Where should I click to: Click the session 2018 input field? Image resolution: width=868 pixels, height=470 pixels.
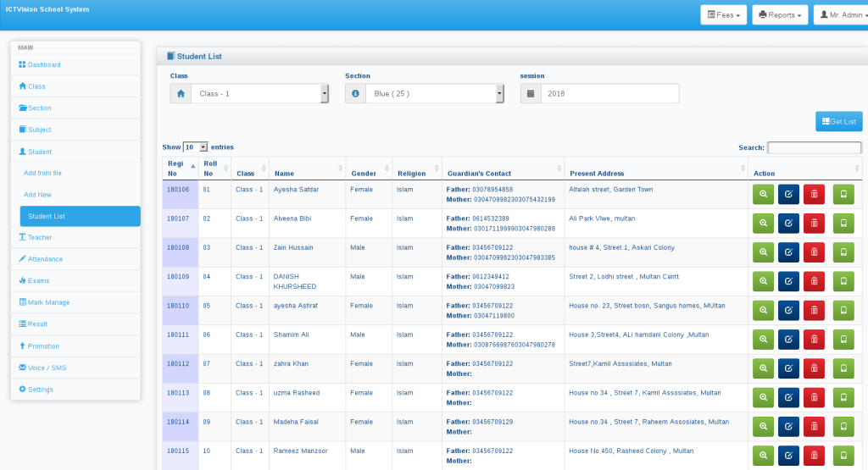tap(610, 93)
